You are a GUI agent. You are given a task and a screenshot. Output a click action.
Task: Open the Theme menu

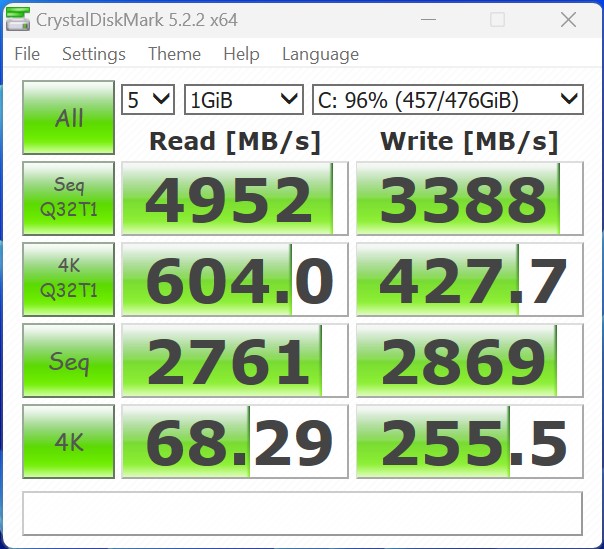[174, 54]
